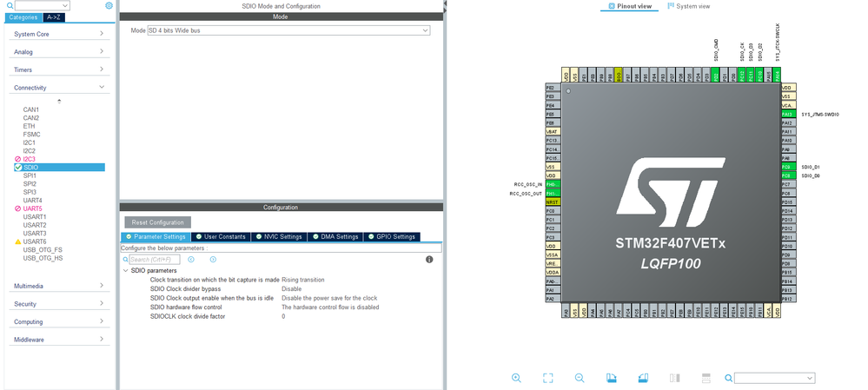Select the PH0 RCC_OSC_IN pin
868x390 pixels.
click(553, 184)
